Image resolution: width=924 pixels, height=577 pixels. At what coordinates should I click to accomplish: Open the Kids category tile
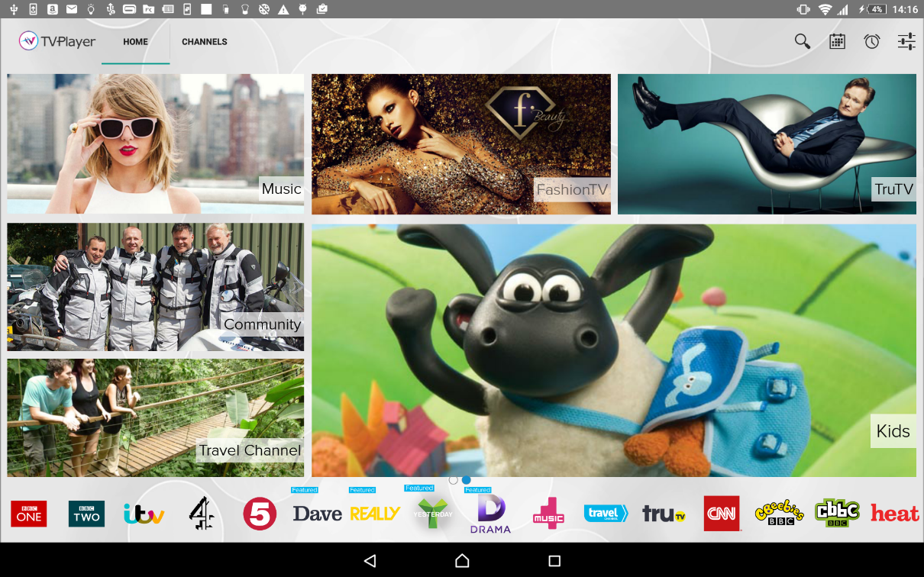(613, 350)
